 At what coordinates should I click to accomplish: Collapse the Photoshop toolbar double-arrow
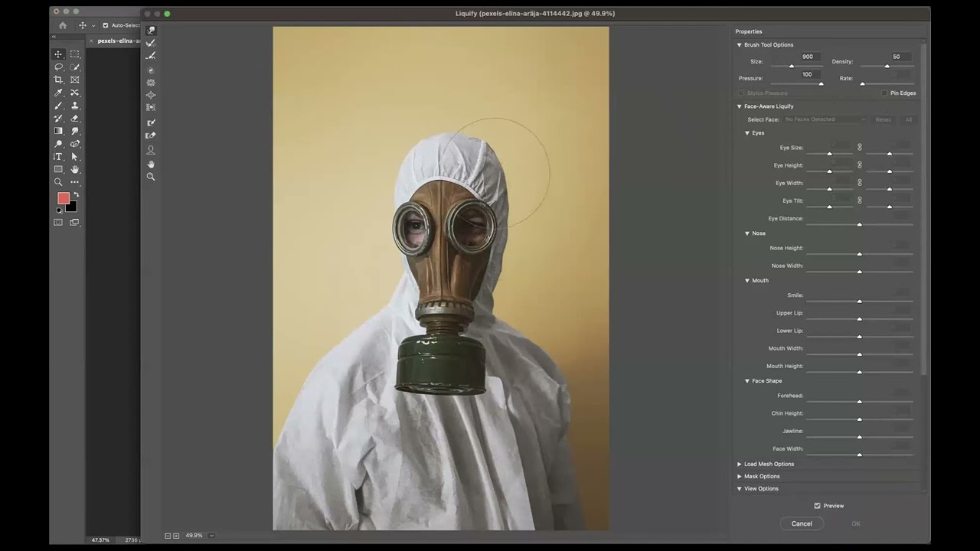point(54,37)
